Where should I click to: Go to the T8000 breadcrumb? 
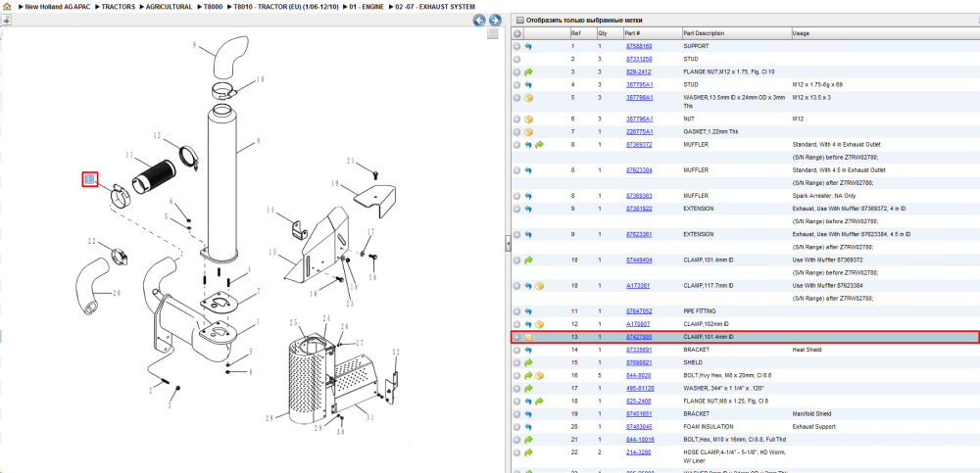click(x=213, y=6)
